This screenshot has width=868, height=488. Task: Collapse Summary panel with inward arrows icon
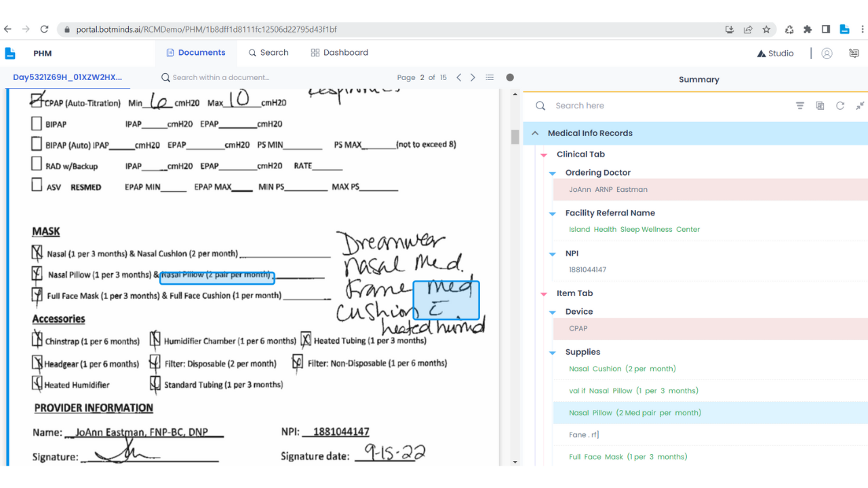[x=860, y=106]
